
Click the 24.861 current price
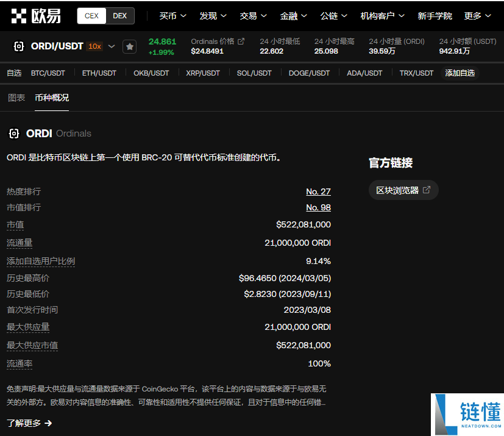[162, 42]
